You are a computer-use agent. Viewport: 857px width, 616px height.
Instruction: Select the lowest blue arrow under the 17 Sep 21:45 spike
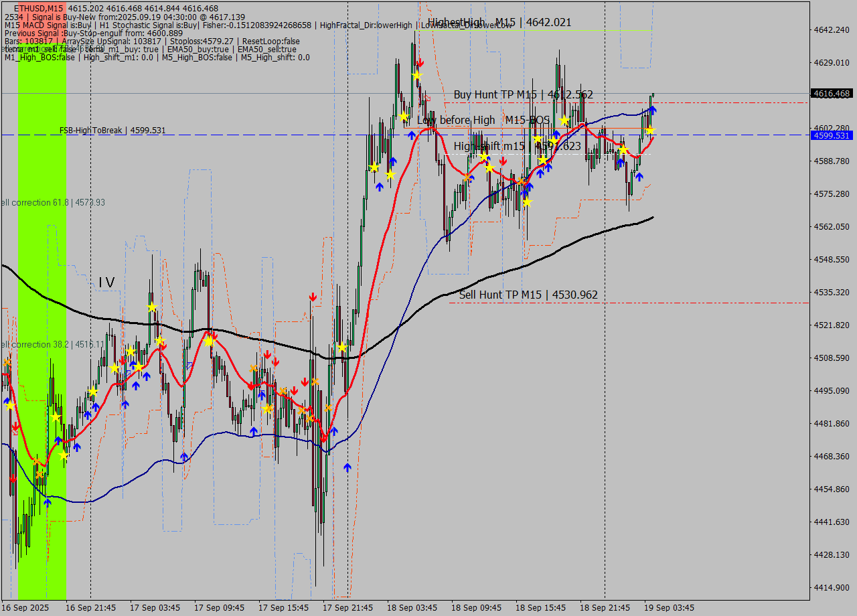[347, 467]
